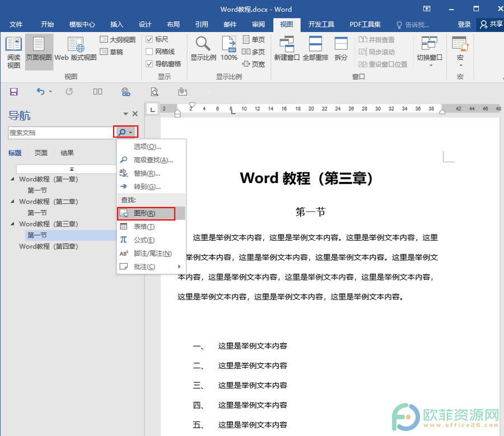Arrange all windows (全部重排)
The width and height of the screenshot is (504, 436).
[x=315, y=49]
